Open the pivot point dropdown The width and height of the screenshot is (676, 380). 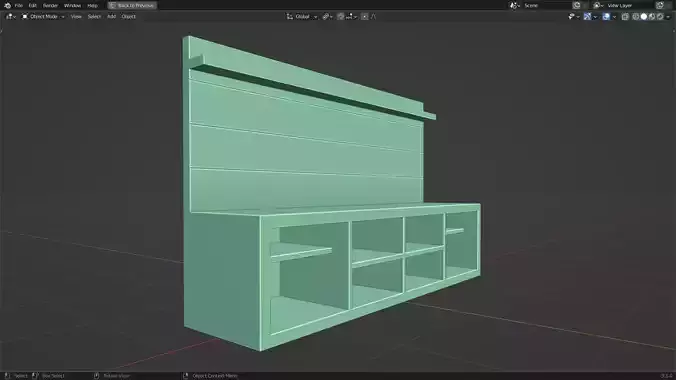coord(328,16)
